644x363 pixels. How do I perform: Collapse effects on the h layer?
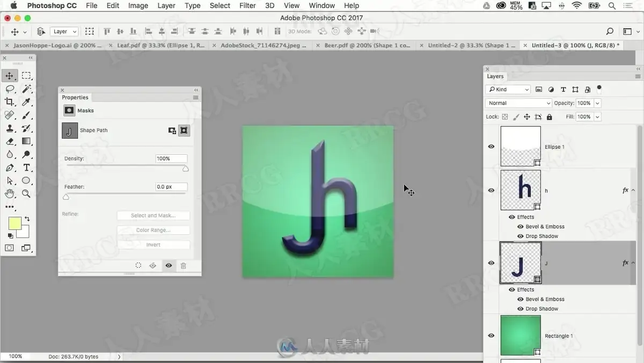coord(633,190)
